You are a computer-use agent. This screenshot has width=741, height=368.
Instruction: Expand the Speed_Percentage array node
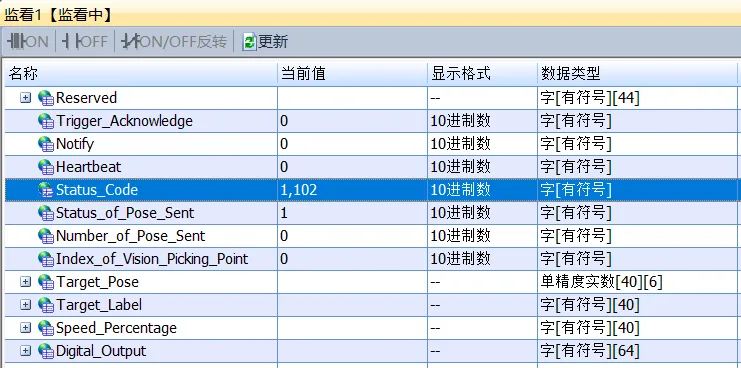tap(26, 328)
